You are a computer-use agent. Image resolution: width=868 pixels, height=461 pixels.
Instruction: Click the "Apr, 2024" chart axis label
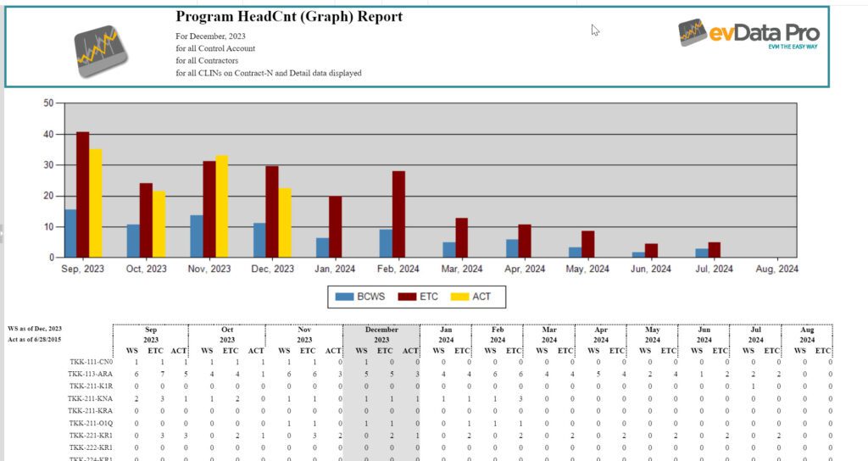(525, 269)
